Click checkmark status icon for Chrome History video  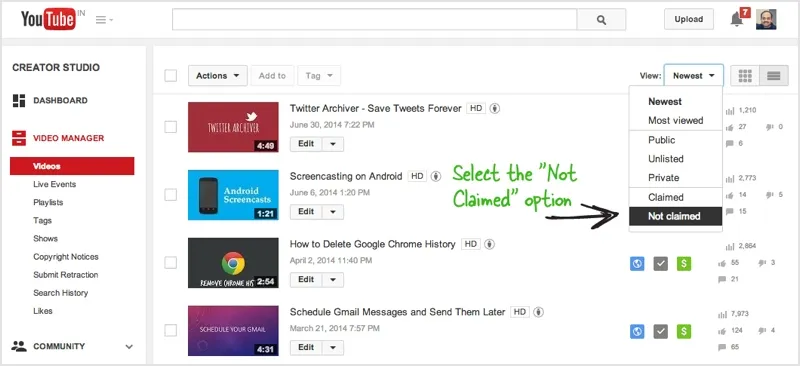(661, 264)
